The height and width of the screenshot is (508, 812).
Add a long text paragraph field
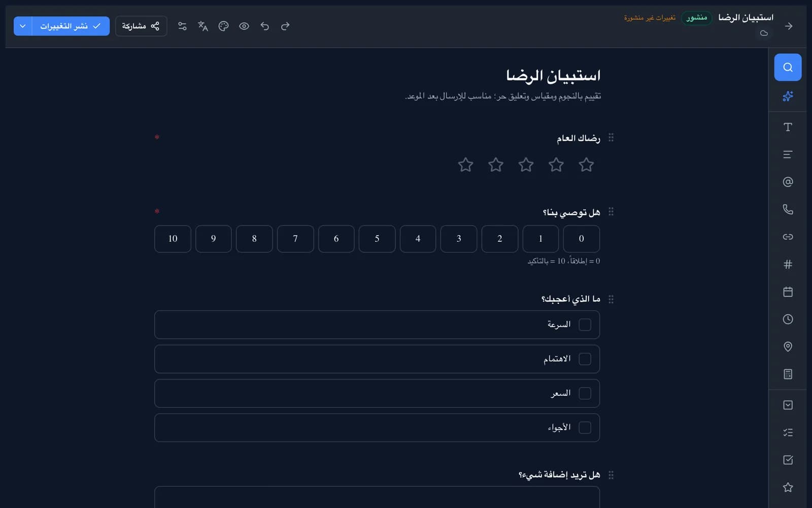click(x=788, y=154)
